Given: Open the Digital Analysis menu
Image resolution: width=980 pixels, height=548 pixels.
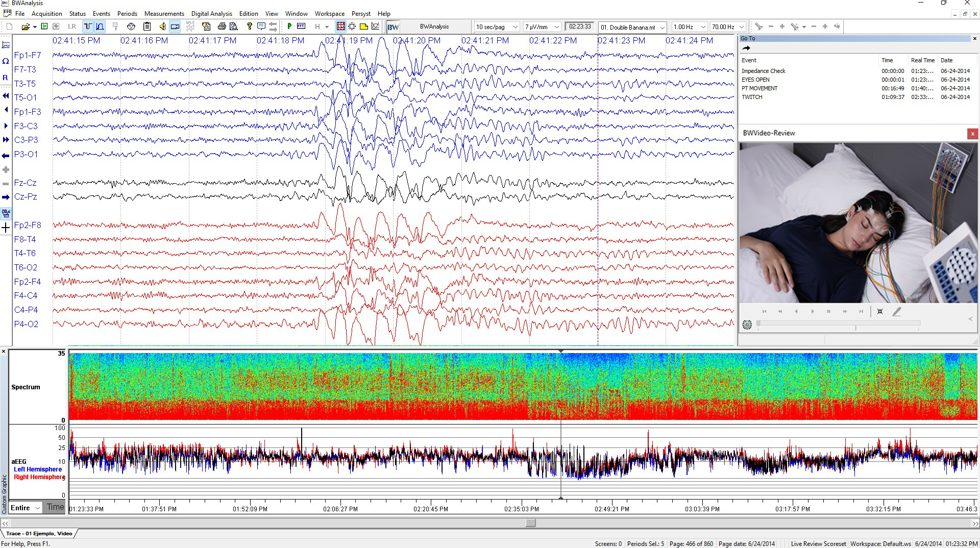Looking at the screenshot, I should [x=211, y=14].
